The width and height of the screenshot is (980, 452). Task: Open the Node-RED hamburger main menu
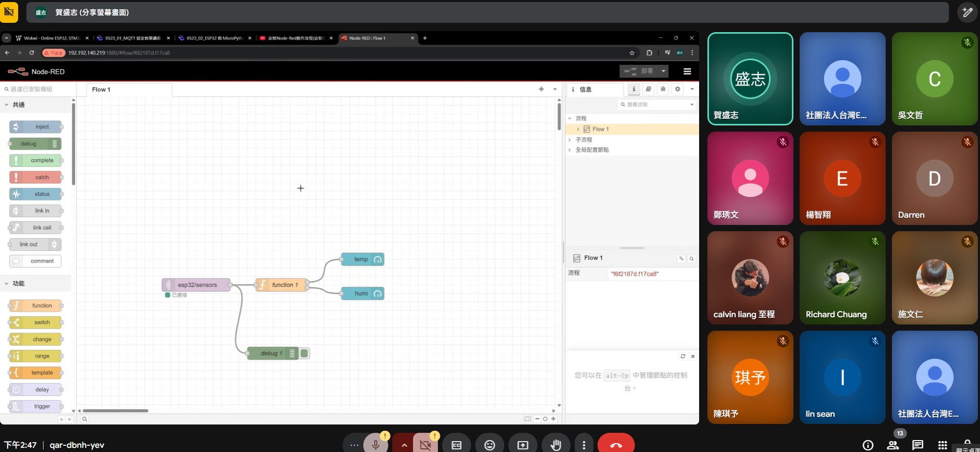click(x=687, y=72)
